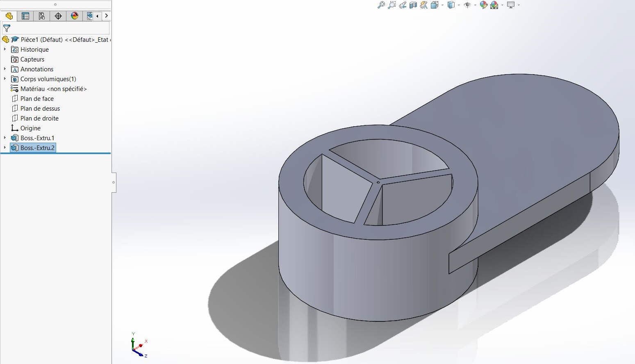Open the partially hidden cube manager tab

click(89, 16)
